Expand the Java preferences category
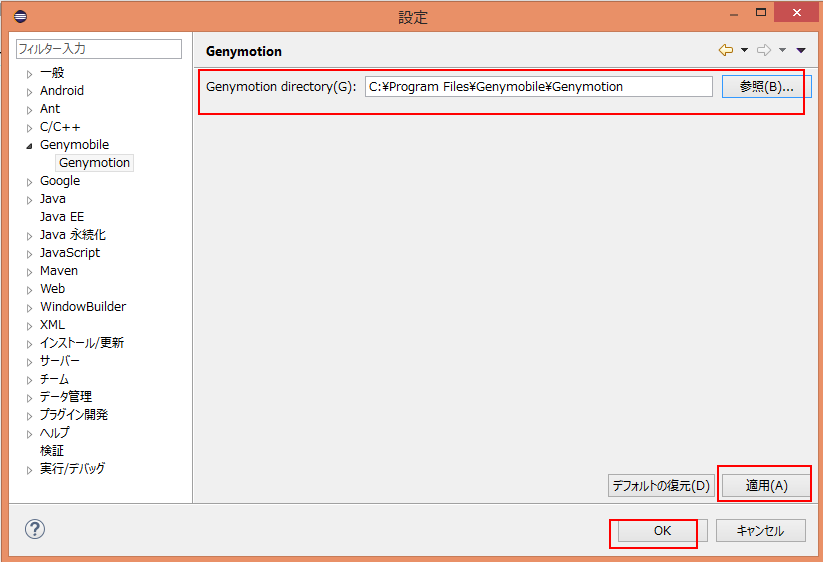Screen dimensions: 823x562 pyautogui.click(x=29, y=200)
